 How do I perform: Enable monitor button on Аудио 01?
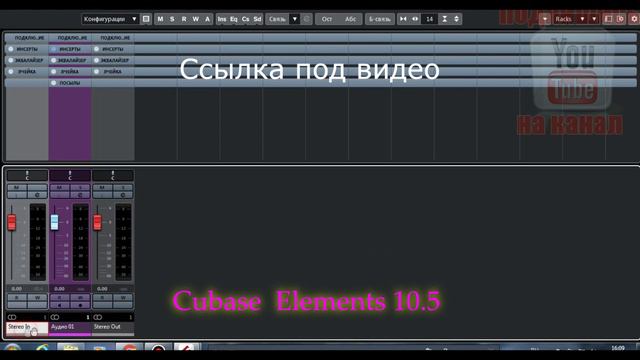point(60,305)
